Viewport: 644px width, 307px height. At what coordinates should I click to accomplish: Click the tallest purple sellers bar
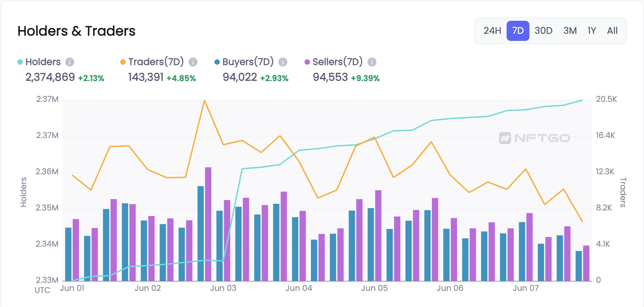[x=208, y=224]
